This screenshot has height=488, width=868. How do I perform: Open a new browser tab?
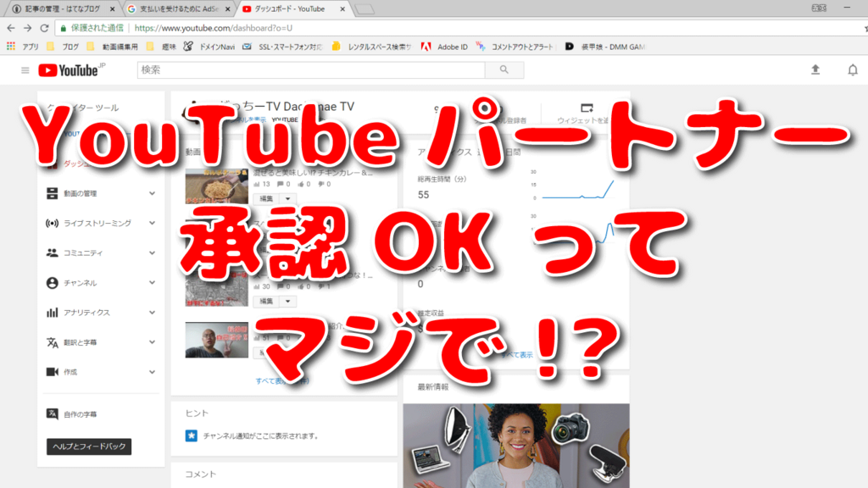click(364, 9)
